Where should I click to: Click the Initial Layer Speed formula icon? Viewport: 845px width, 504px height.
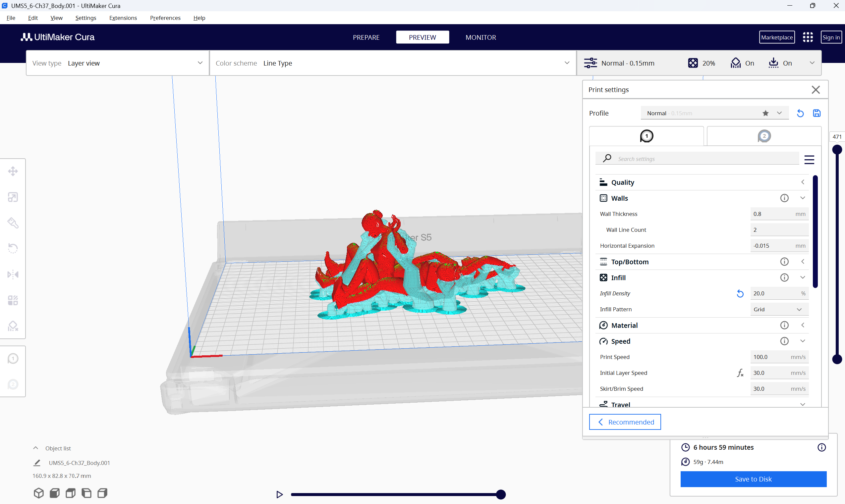pos(740,373)
